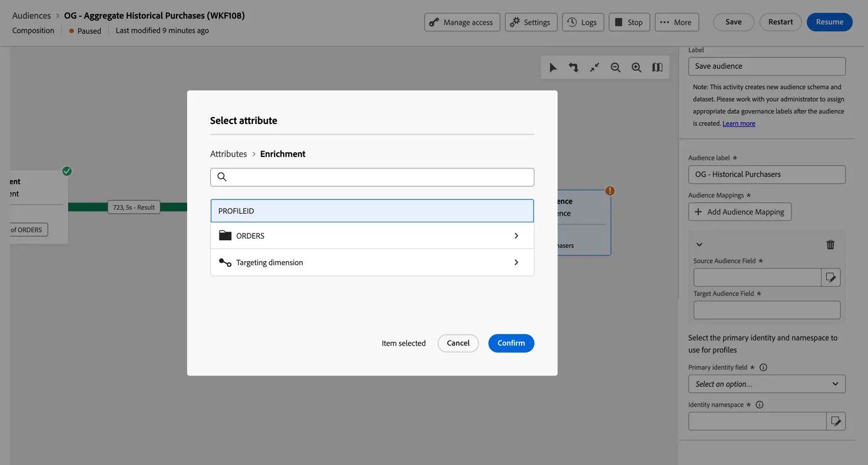Click the search magnifier icon in the dialog

coord(222,177)
